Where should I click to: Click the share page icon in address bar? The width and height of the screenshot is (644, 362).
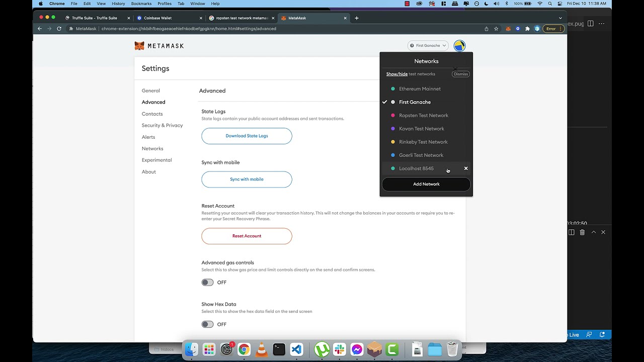coord(487,29)
